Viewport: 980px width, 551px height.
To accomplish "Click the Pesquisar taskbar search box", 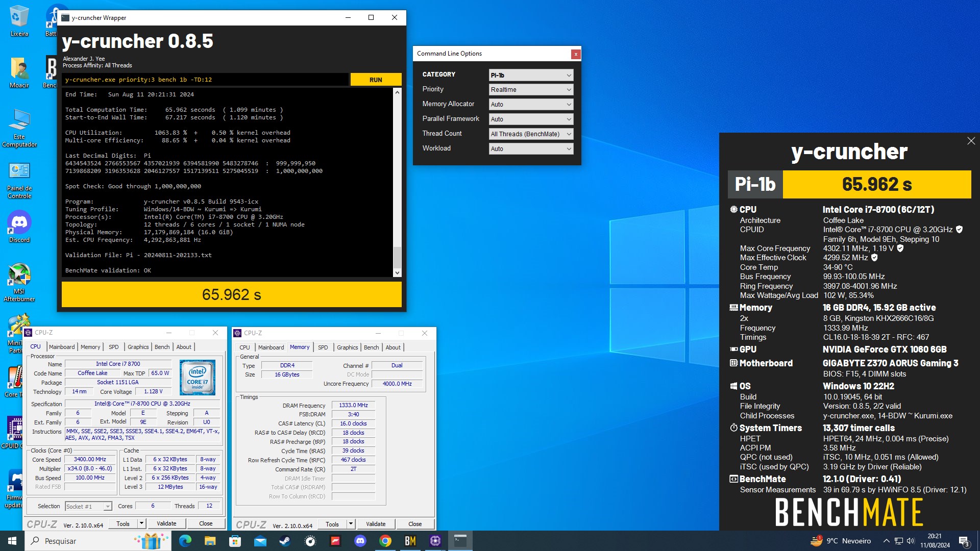I will click(99, 541).
